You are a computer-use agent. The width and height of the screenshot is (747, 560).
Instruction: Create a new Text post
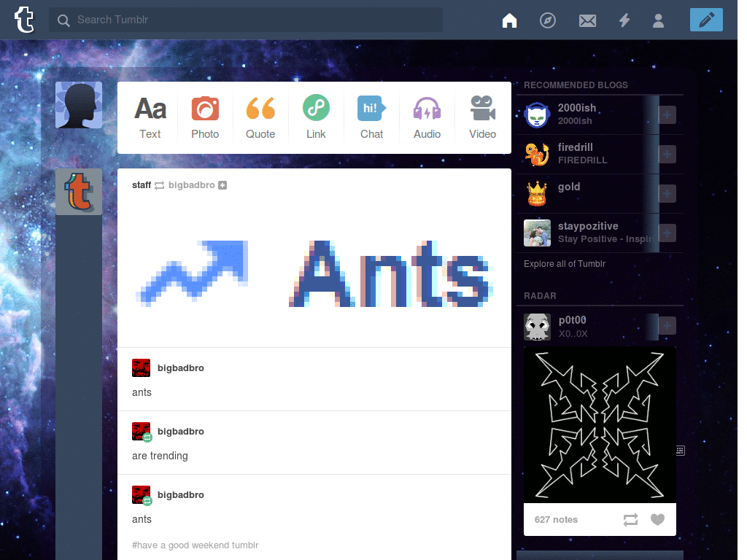pos(150,117)
